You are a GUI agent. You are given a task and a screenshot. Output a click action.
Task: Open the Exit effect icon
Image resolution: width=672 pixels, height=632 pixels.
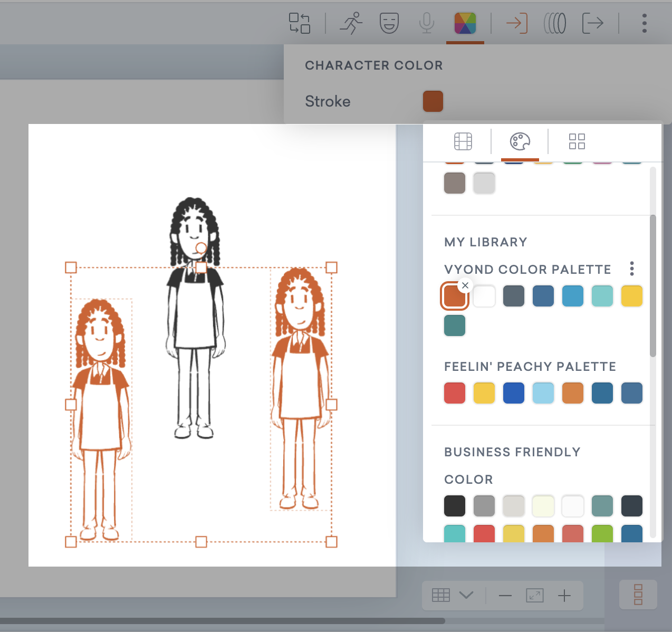pos(593,23)
